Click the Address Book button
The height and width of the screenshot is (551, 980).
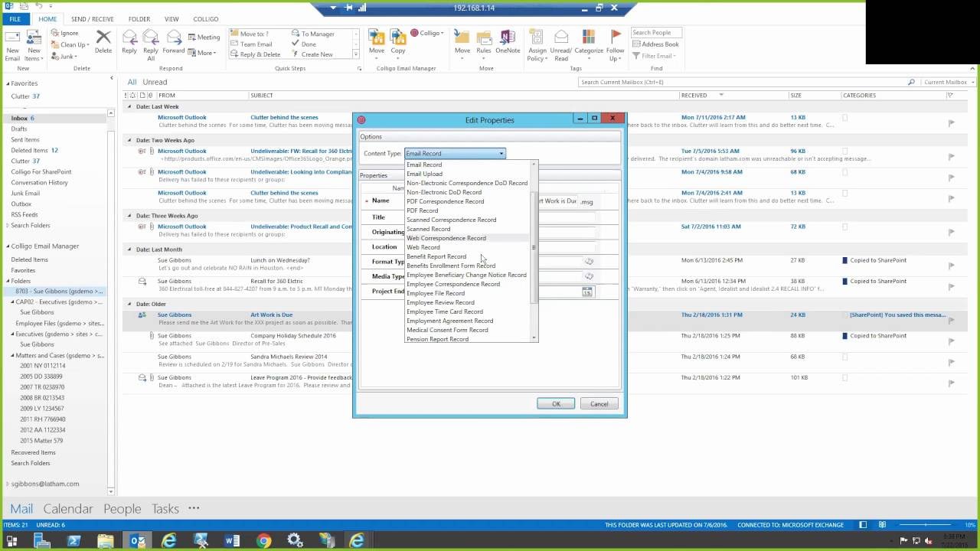655,44
